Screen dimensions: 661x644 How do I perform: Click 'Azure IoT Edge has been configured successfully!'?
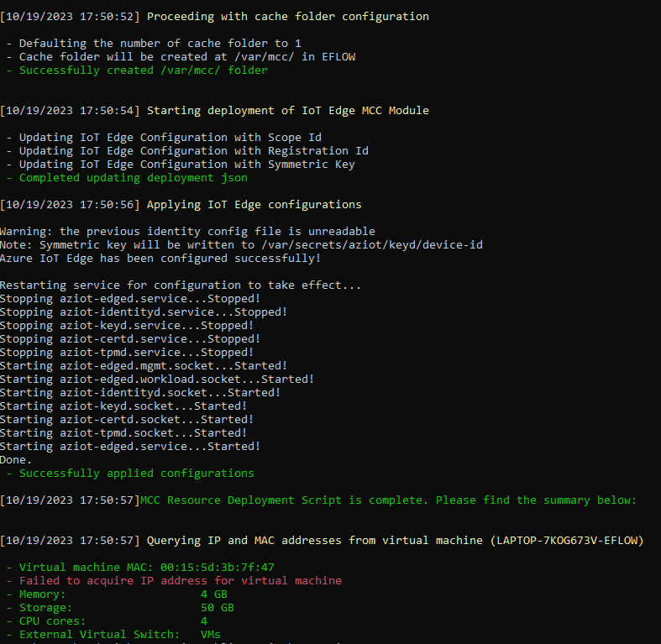160,259
